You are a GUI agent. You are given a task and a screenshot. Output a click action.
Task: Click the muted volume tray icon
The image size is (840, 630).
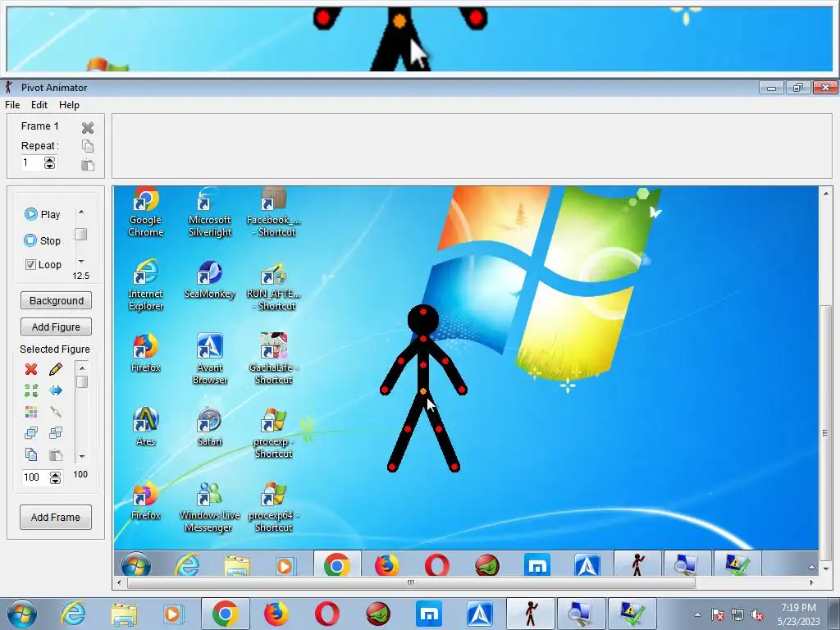[x=757, y=614]
